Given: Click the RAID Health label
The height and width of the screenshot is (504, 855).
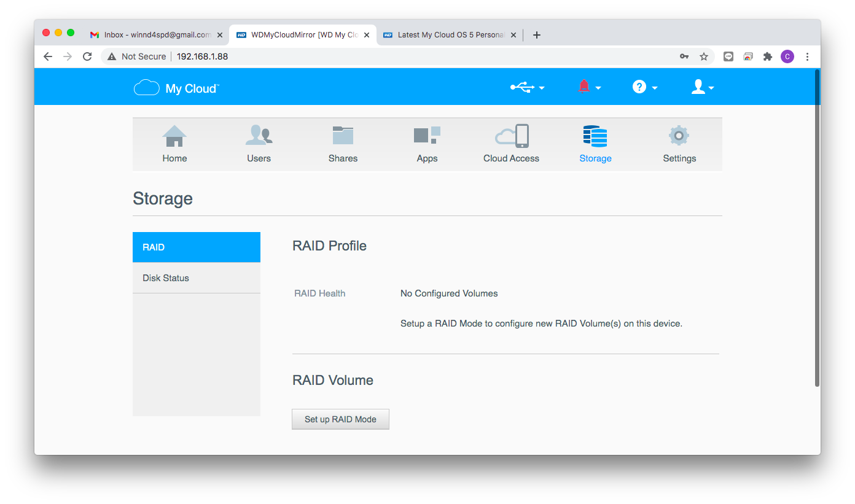Looking at the screenshot, I should click(x=319, y=293).
